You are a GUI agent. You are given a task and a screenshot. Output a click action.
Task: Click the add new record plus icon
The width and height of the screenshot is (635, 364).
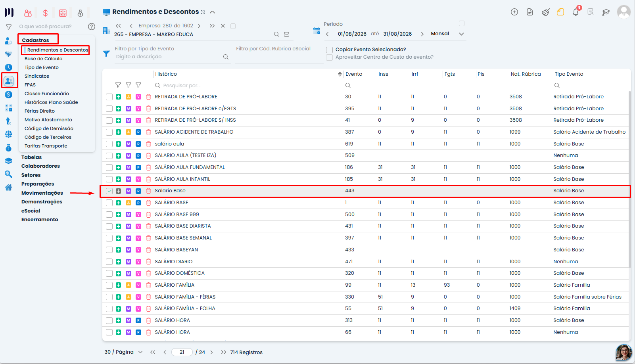click(x=514, y=12)
